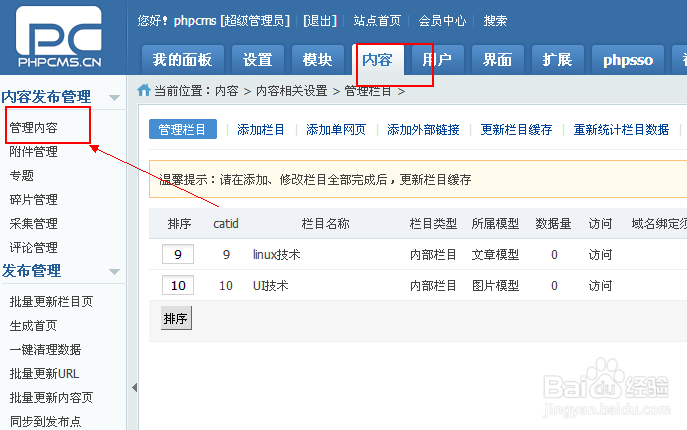
Task: Click the catid column header
Action: click(226, 224)
